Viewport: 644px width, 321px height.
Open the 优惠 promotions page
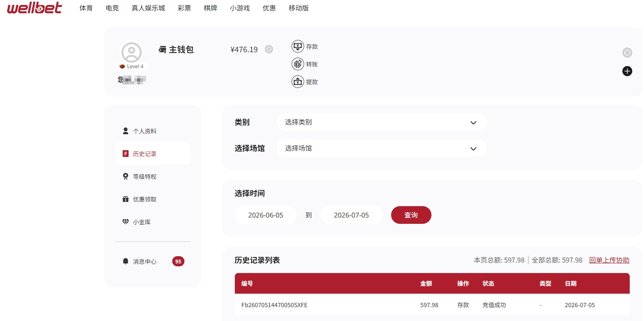click(x=269, y=8)
